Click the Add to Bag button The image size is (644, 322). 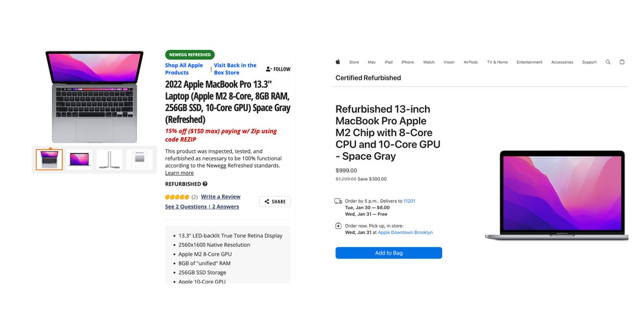coord(389,253)
